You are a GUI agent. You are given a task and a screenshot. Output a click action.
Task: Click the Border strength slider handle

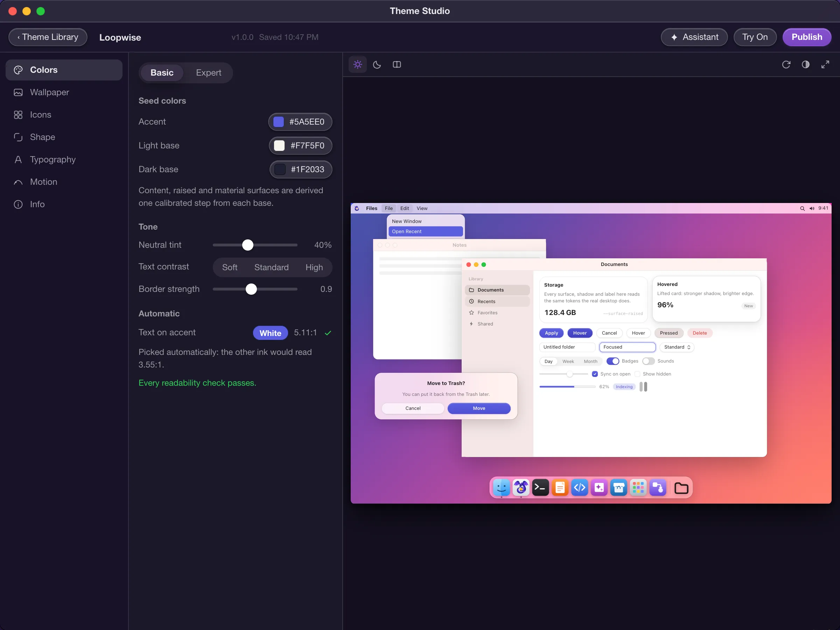pos(251,289)
